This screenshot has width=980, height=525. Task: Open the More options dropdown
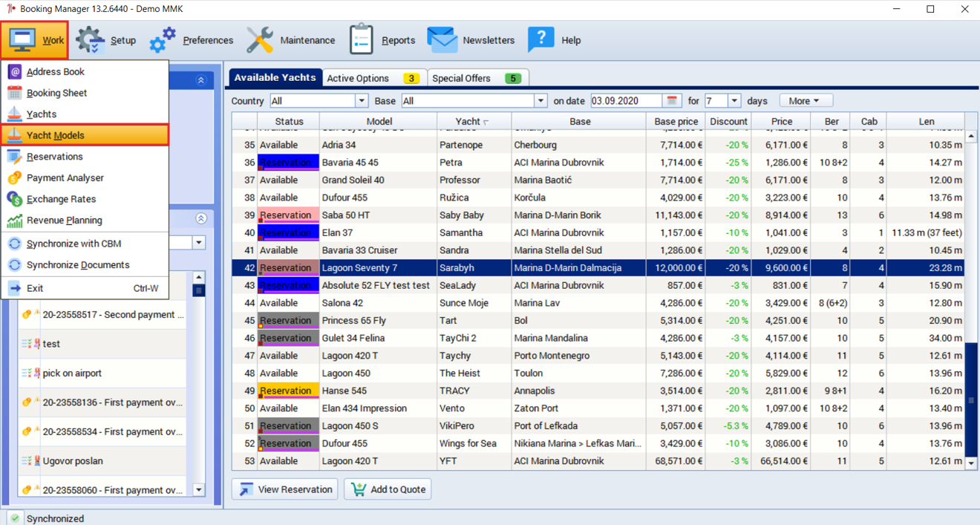pos(806,101)
